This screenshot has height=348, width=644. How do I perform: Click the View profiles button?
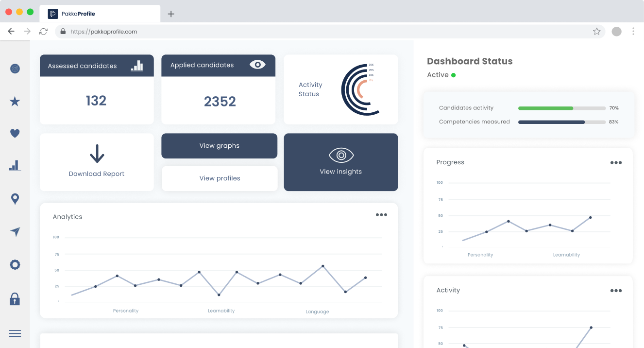pyautogui.click(x=220, y=178)
